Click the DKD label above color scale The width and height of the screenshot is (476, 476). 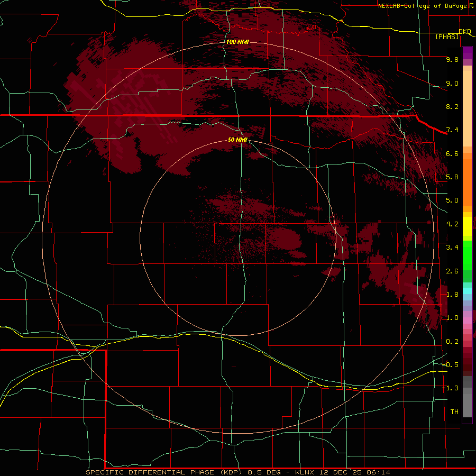pos(465,31)
